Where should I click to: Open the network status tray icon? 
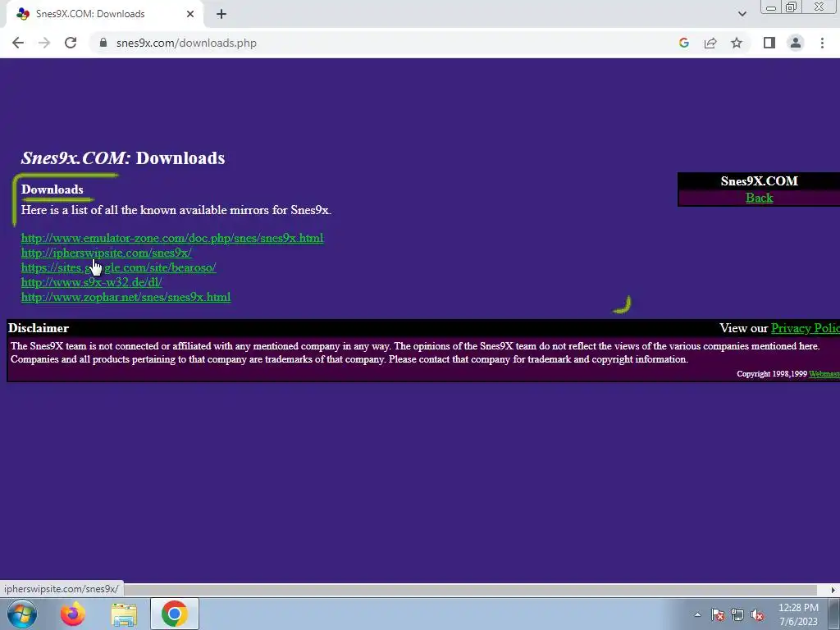(737, 614)
